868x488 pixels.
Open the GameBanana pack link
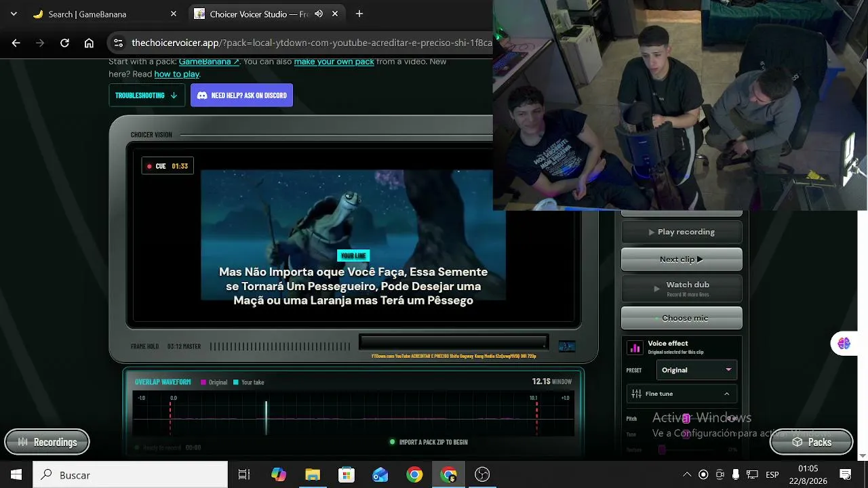209,61
